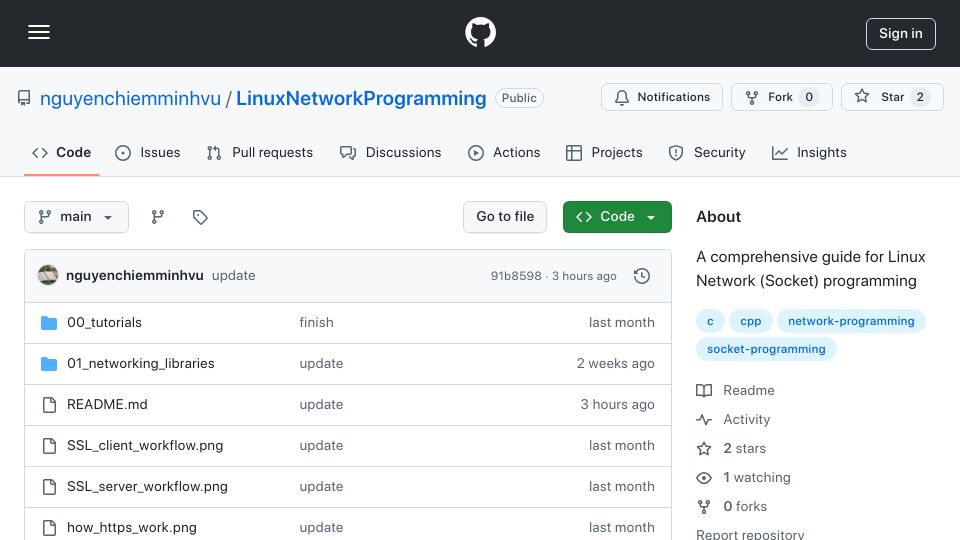This screenshot has width=960, height=540.
Task: Select the 'cpp' topic tag
Action: pos(751,321)
